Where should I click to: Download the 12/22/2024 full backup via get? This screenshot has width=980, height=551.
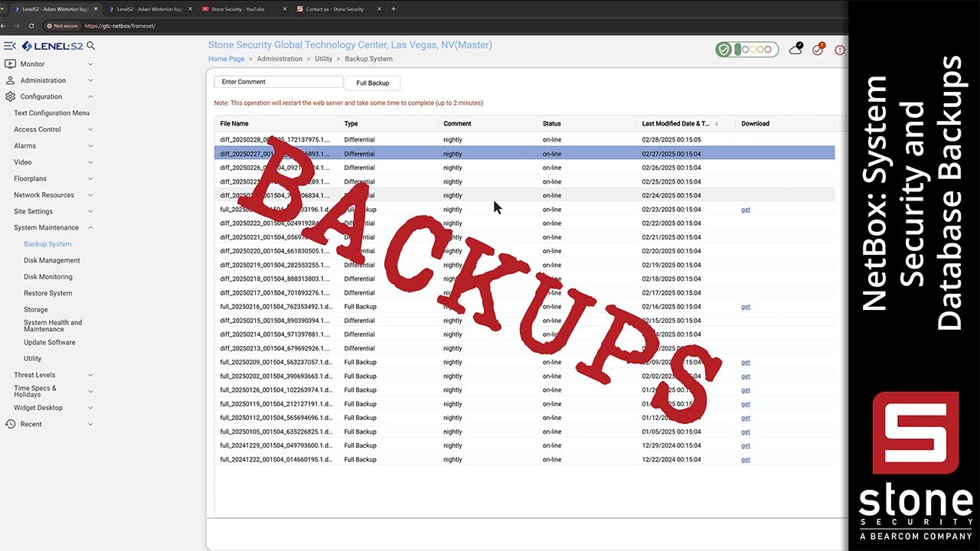click(746, 460)
